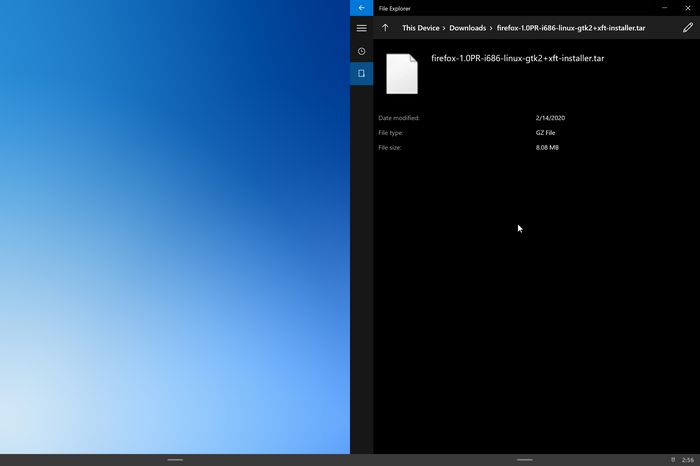Viewport: 700px width, 466px height.
Task: Minimize the File Explorer window
Action: pyautogui.click(x=665, y=8)
